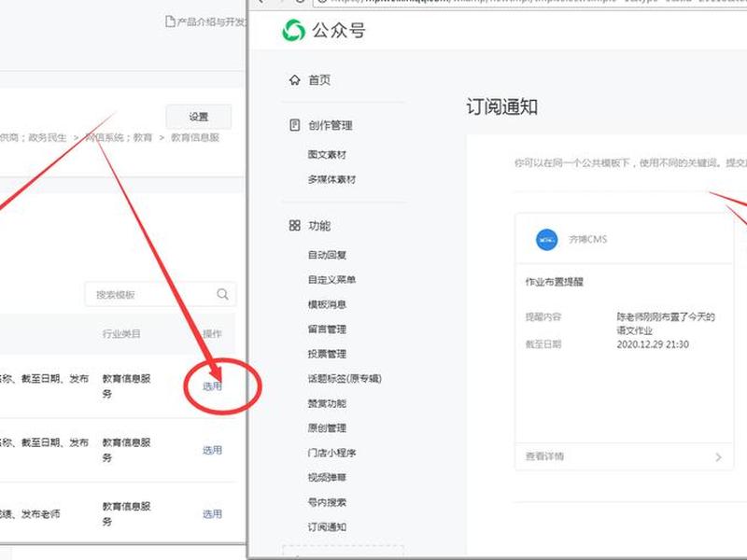The width and height of the screenshot is (747, 560).
Task: Click 陈老师刚刚布置了今天的语文作业 content text
Action: pos(666,323)
